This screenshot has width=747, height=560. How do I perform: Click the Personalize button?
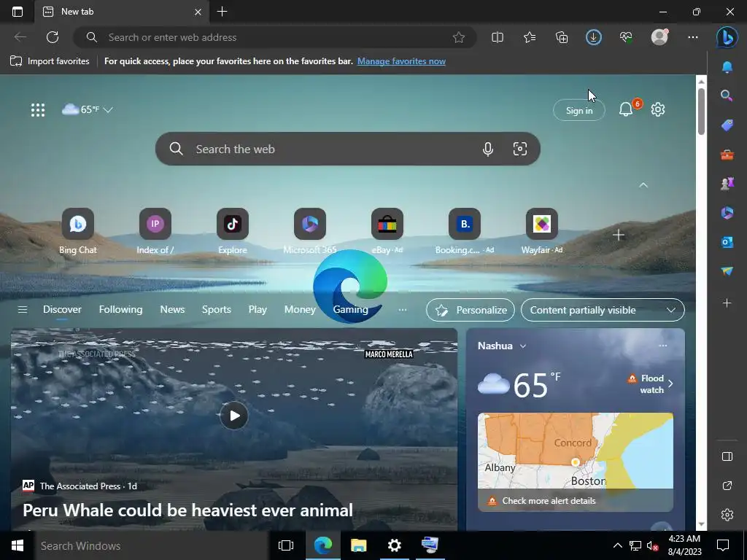tap(471, 310)
